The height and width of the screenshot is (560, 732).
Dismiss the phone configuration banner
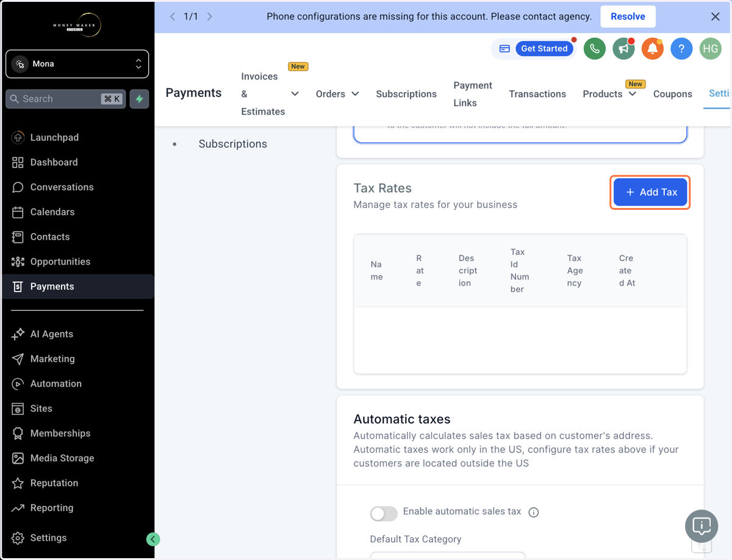click(x=716, y=16)
